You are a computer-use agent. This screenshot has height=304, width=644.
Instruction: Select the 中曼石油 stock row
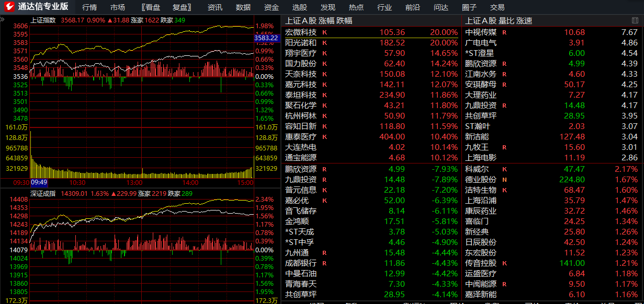pos(372,274)
